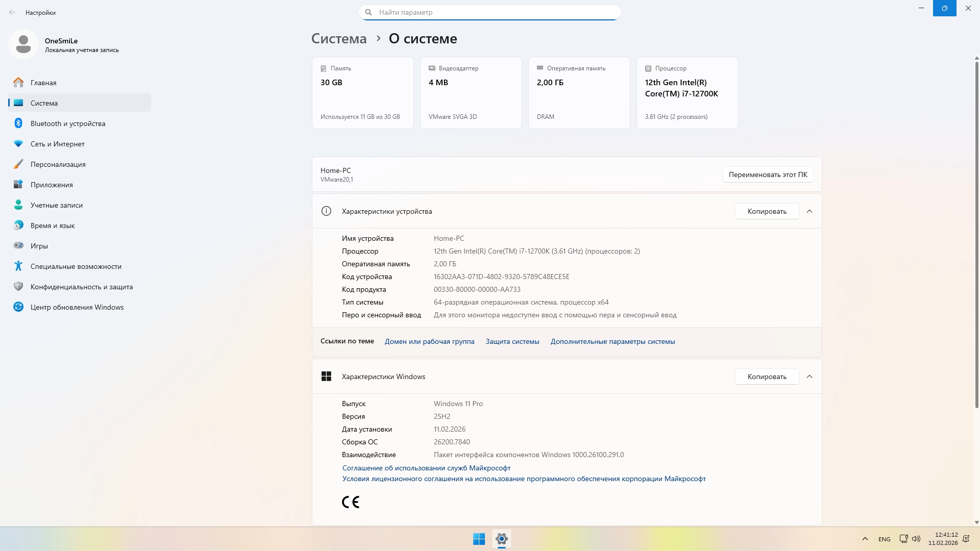Collapse the Windows specifications chevron
This screenshot has width=980, height=551.
[810, 377]
